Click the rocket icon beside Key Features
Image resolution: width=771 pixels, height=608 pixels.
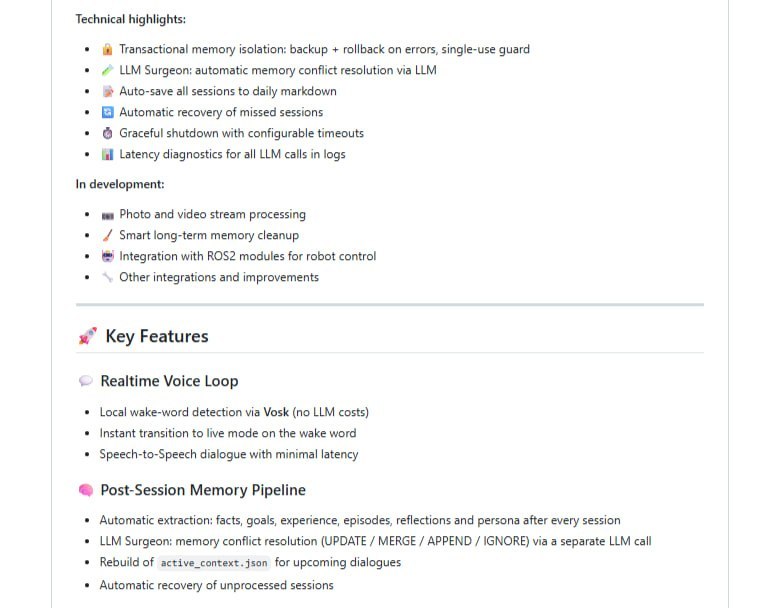click(88, 336)
